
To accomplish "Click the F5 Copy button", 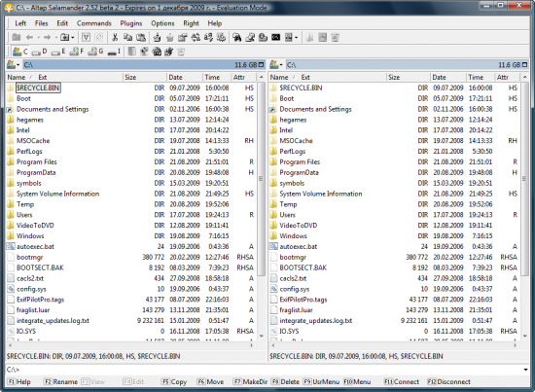I will pyautogui.click(x=174, y=381).
